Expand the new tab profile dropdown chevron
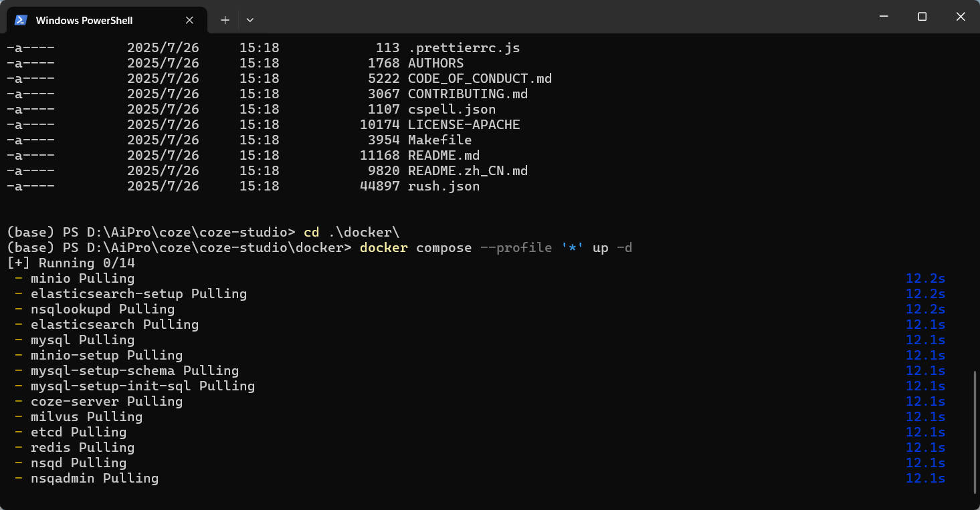The image size is (980, 510). pos(250,20)
